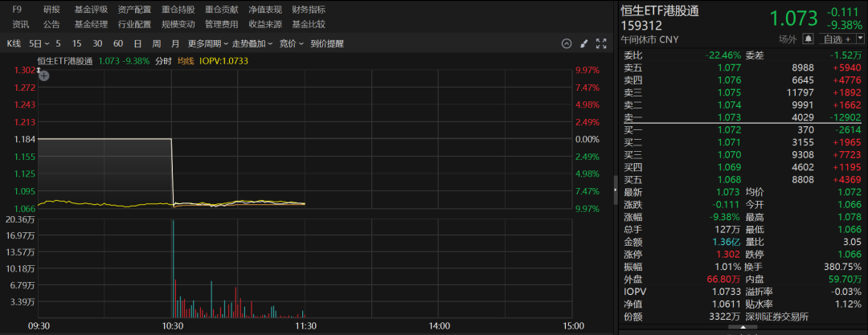This screenshot has width=868, height=335.
Task: Expand the 更多周期 dropdown
Action: pyautogui.click(x=208, y=43)
